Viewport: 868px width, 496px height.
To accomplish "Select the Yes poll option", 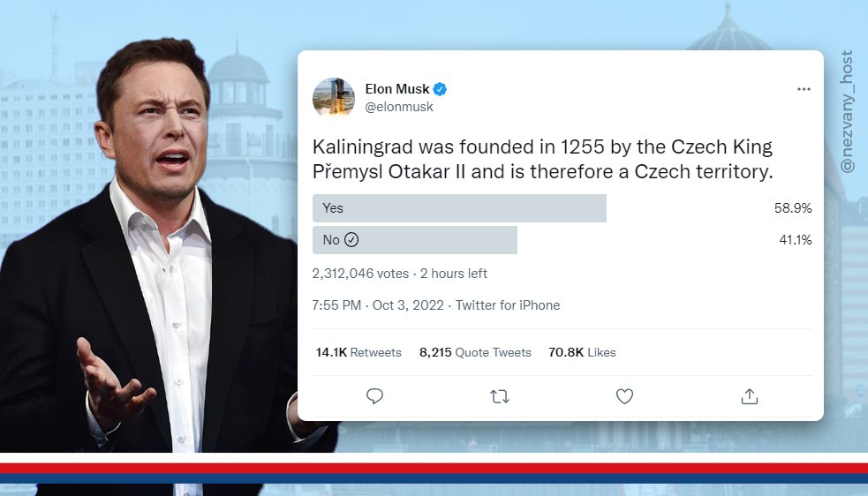I will pos(459,208).
